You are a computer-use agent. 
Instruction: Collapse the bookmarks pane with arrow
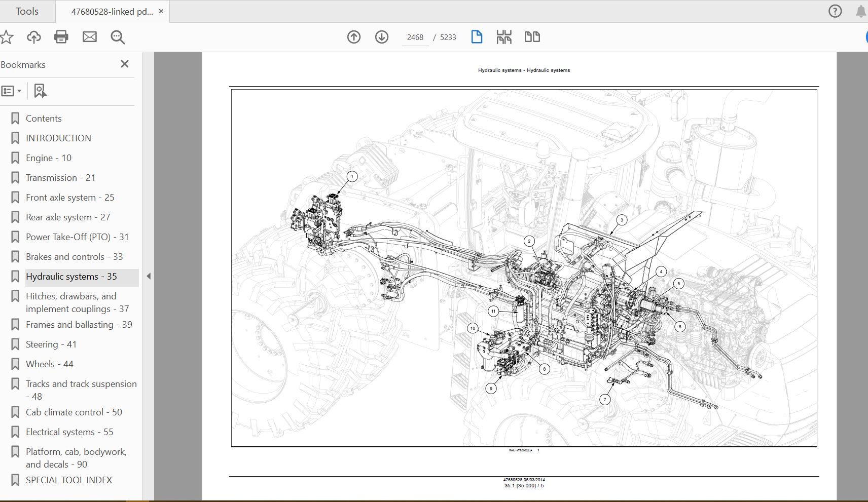pyautogui.click(x=149, y=276)
